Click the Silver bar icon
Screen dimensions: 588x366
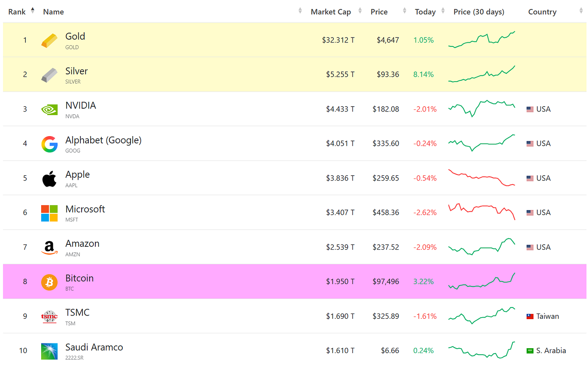(49, 75)
